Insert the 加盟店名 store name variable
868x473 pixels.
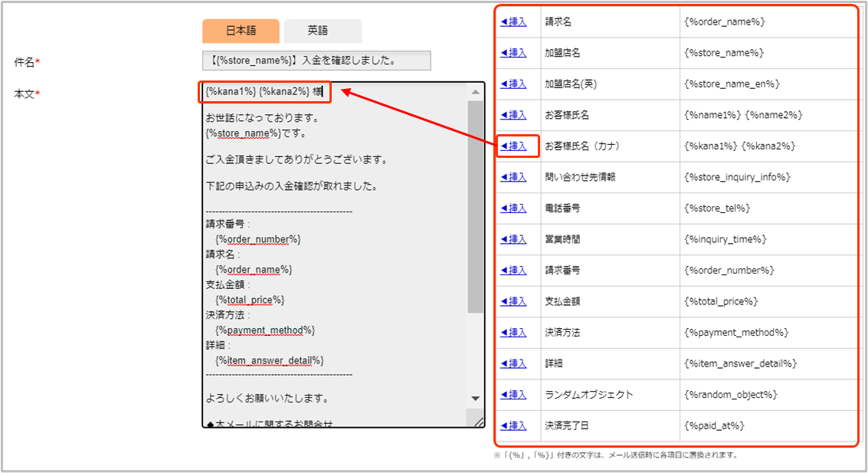(x=513, y=53)
